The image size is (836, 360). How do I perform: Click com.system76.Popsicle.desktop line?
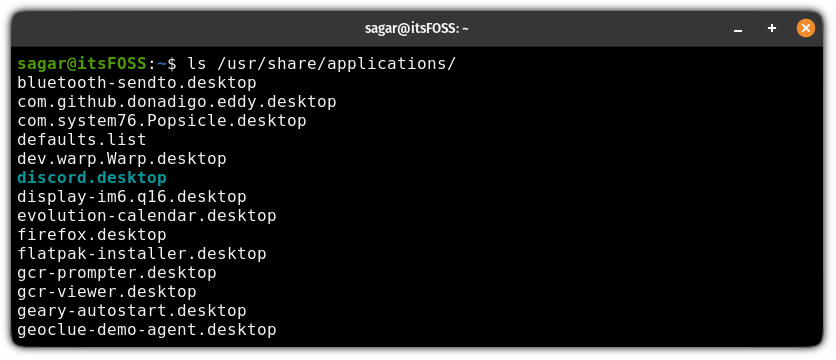click(162, 121)
